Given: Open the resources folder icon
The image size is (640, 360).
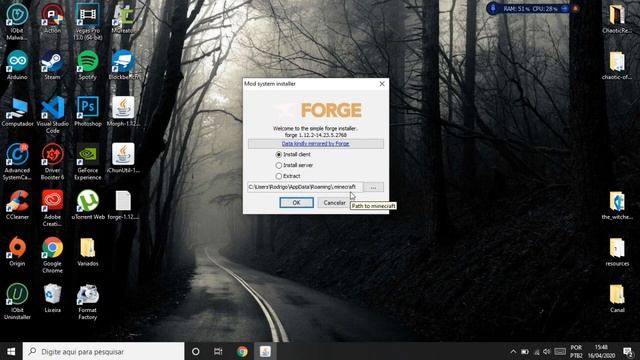Looking at the screenshot, I should coord(617,251).
